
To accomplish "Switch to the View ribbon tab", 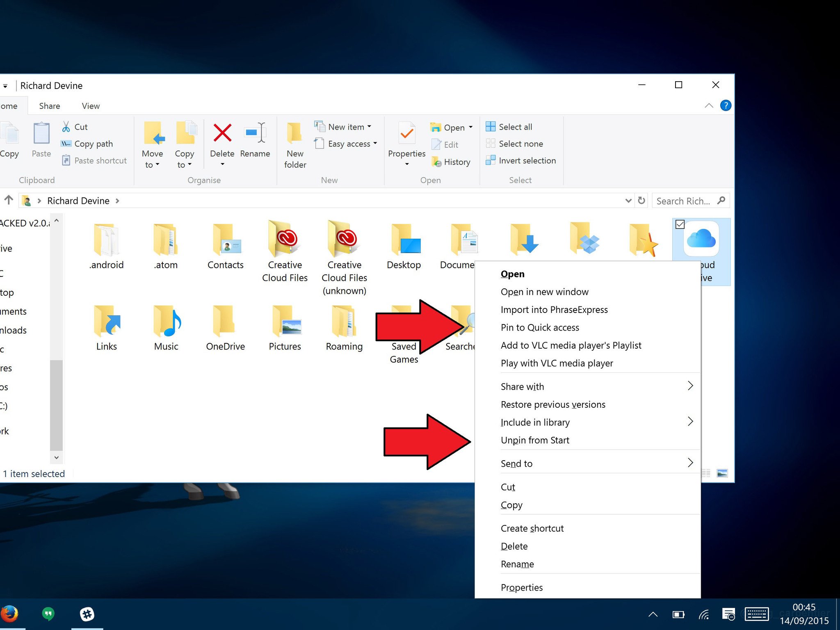I will 91,106.
